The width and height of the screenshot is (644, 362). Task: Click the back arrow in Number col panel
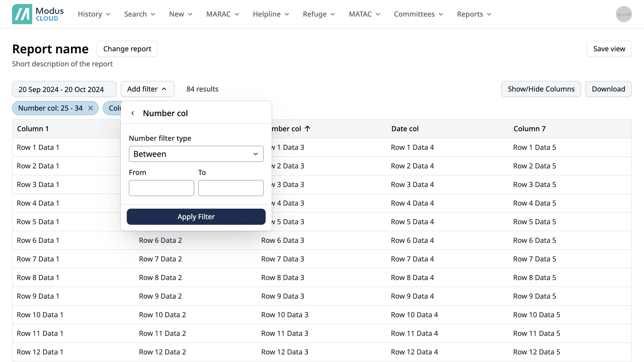(133, 113)
